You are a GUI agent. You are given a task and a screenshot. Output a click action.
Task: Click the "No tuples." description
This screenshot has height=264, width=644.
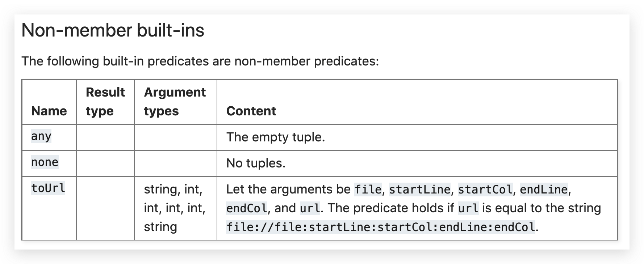coord(256,163)
